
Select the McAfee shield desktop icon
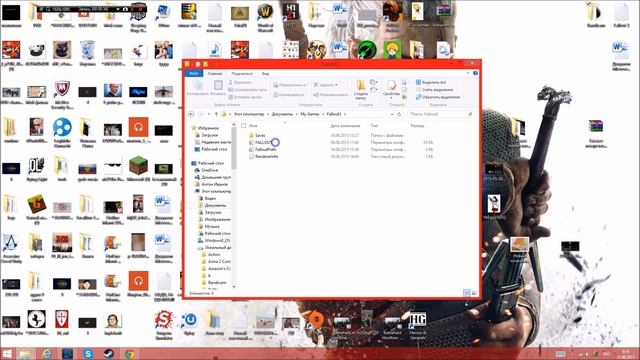(x=62, y=95)
